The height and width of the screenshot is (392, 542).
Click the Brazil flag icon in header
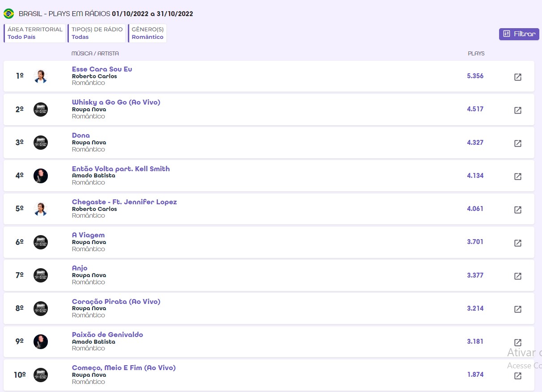pos(8,14)
